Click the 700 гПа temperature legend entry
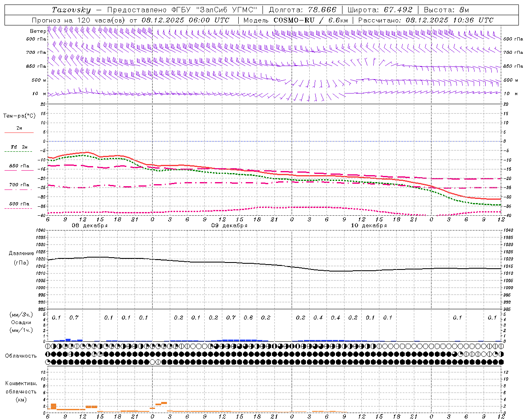 pos(19,185)
